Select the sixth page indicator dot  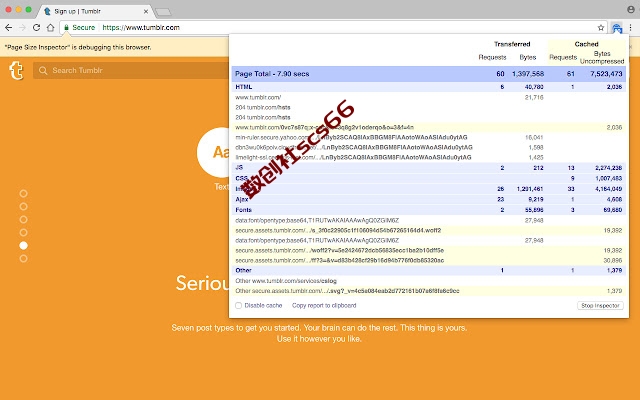tap(24, 258)
